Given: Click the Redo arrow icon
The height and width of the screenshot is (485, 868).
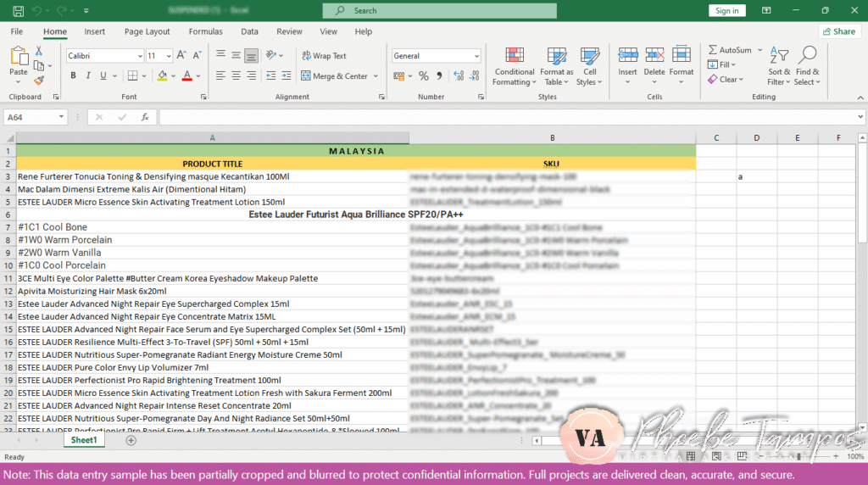Looking at the screenshot, I should tap(61, 10).
